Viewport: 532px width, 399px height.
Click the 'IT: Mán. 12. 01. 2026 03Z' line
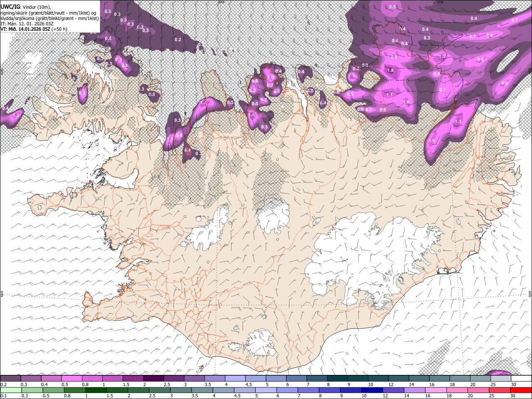[27, 24]
